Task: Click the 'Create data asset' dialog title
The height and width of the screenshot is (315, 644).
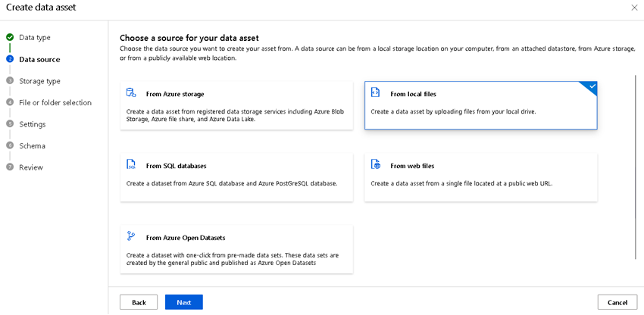Action: coord(41,8)
